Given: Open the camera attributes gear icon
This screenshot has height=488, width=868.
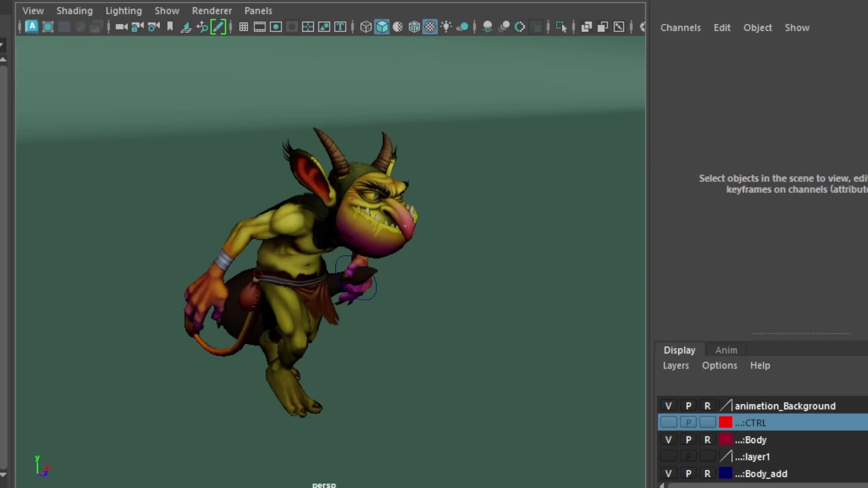Looking at the screenshot, I should pos(153,27).
